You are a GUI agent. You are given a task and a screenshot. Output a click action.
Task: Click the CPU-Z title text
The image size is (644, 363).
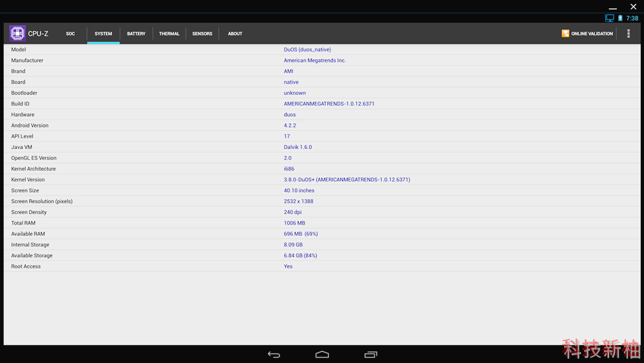[38, 34]
